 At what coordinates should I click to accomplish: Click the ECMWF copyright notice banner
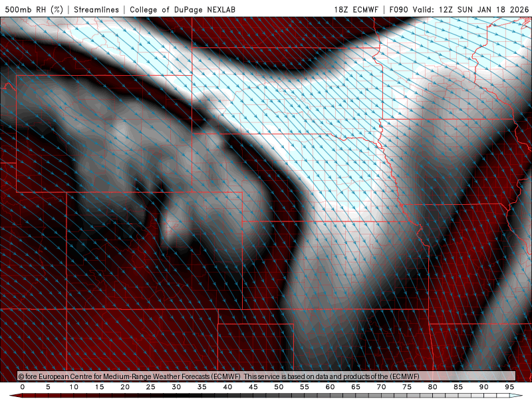click(267, 376)
